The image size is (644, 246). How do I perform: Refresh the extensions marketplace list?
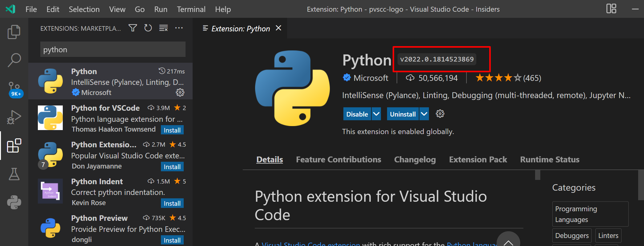click(x=148, y=28)
